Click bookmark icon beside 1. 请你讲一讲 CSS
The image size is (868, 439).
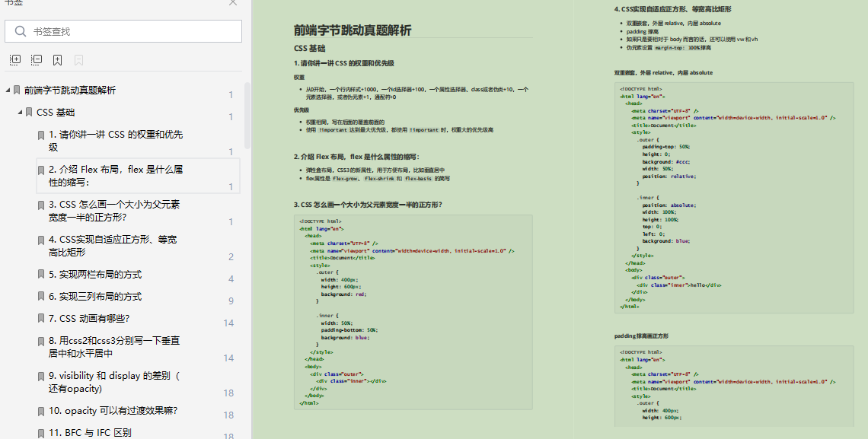coord(41,135)
